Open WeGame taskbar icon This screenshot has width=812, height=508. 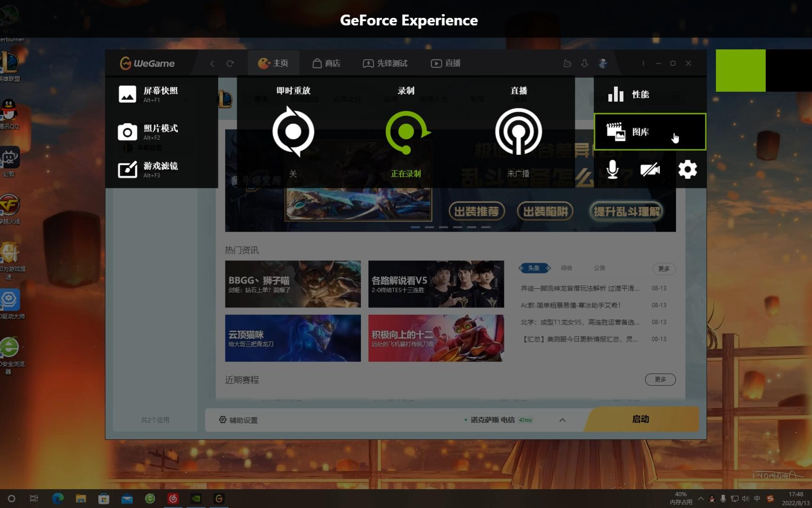click(219, 499)
